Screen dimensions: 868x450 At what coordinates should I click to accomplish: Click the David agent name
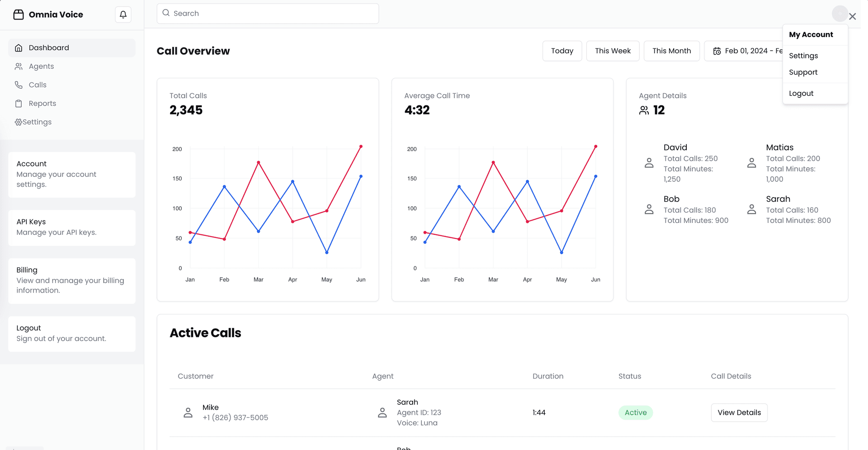point(675,147)
